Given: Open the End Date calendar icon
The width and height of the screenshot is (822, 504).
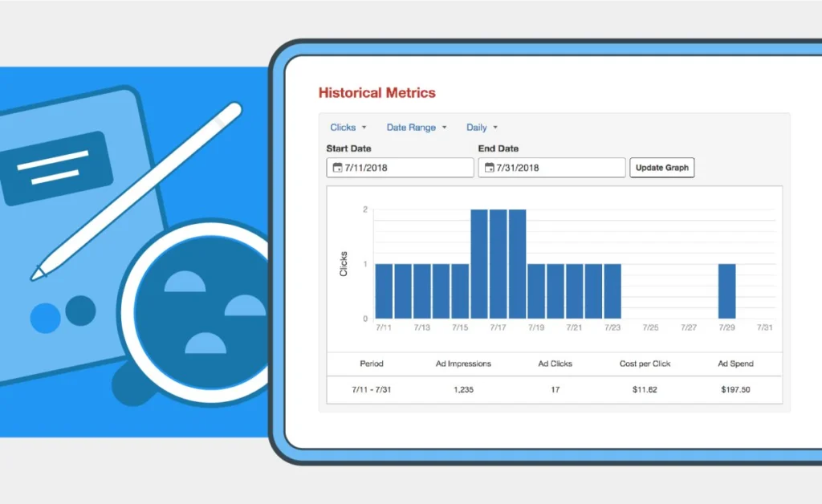Looking at the screenshot, I should 490,168.
